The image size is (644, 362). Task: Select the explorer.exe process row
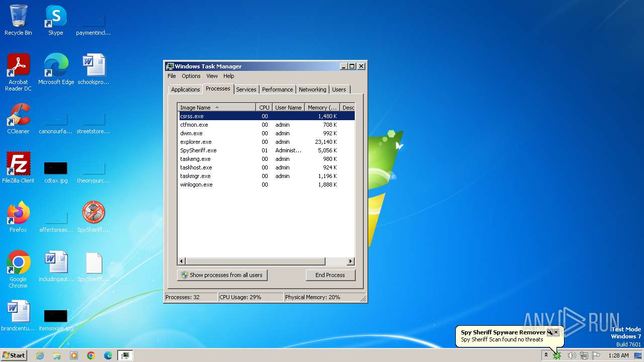click(266, 142)
